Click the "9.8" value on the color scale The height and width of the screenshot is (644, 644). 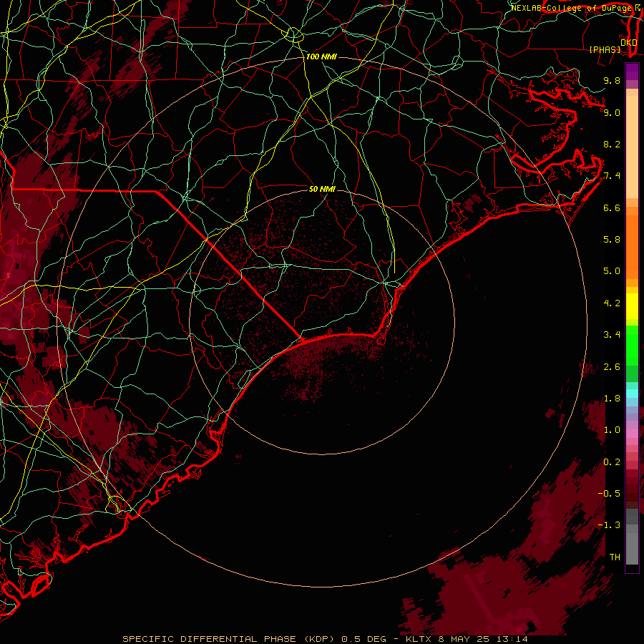click(612, 80)
